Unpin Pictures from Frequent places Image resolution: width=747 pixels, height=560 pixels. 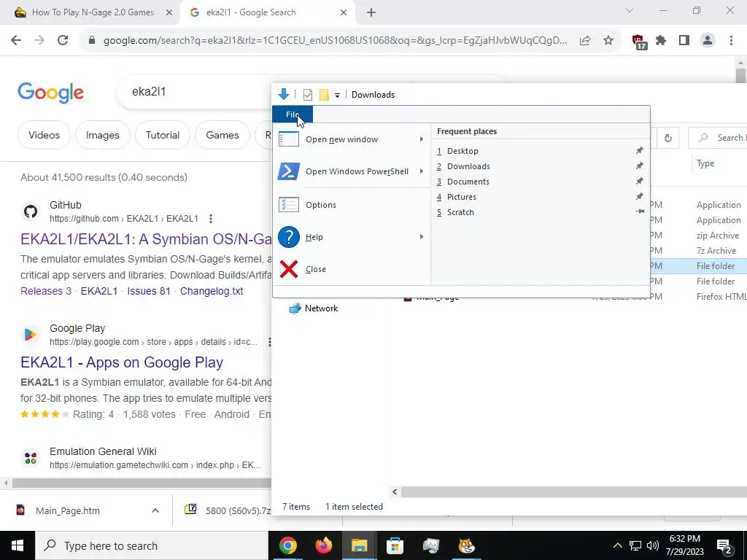(x=639, y=196)
